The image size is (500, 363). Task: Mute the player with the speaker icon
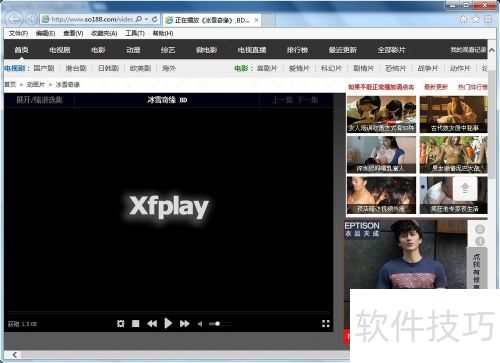pos(200,324)
